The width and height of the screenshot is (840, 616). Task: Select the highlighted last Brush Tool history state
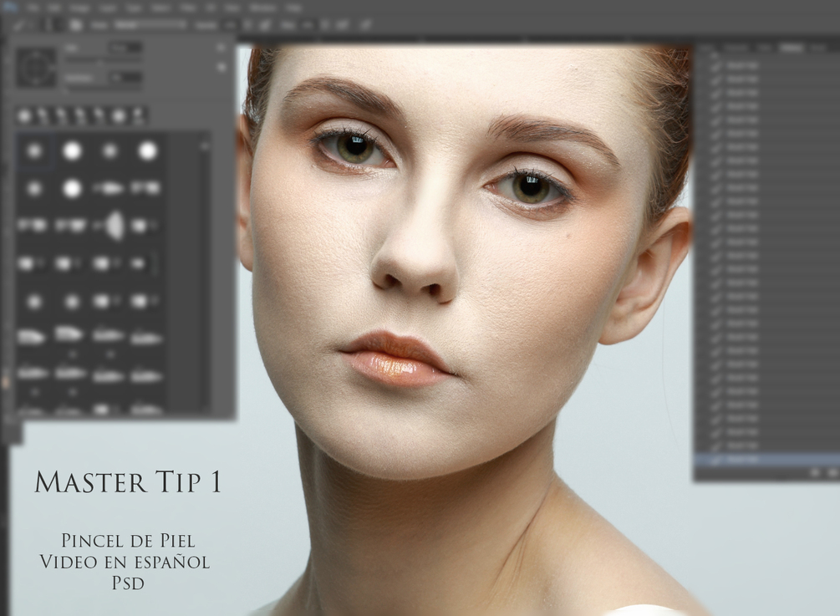pos(766,460)
